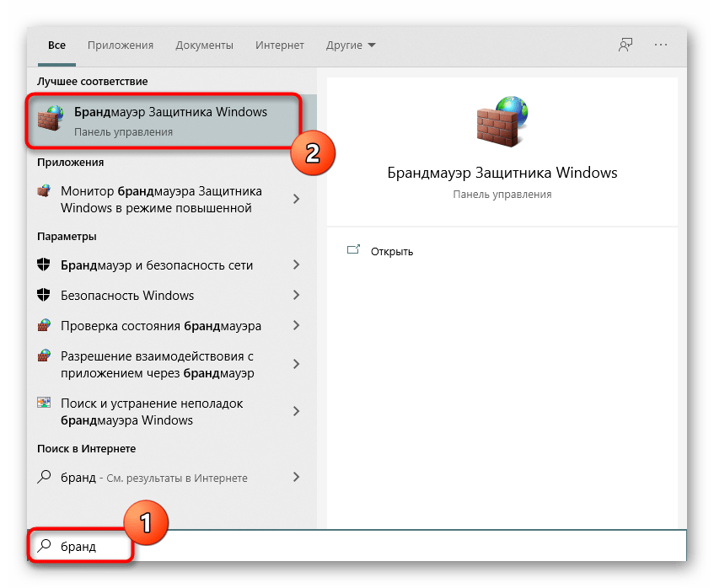
Task: Select the Интернет tab
Action: (x=280, y=45)
